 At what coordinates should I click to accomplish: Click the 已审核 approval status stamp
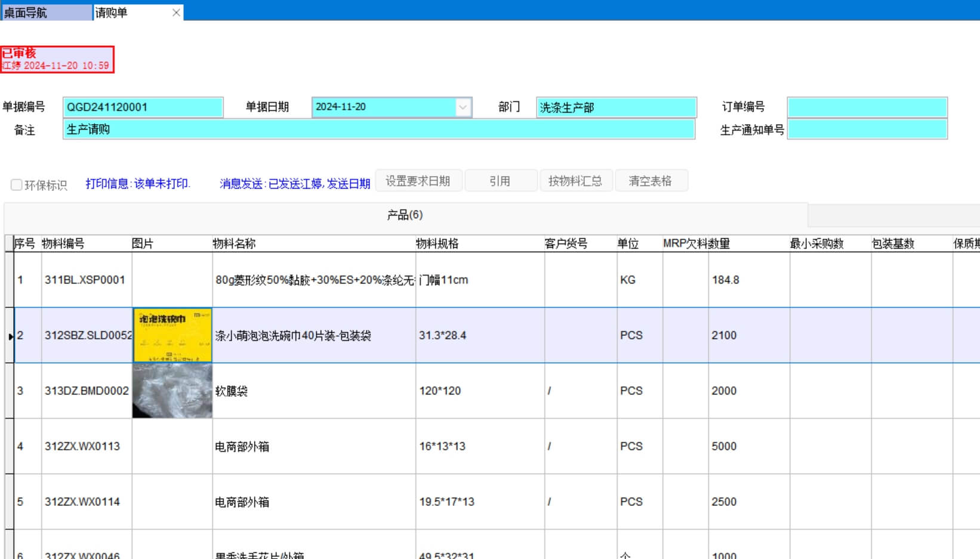pos(57,60)
